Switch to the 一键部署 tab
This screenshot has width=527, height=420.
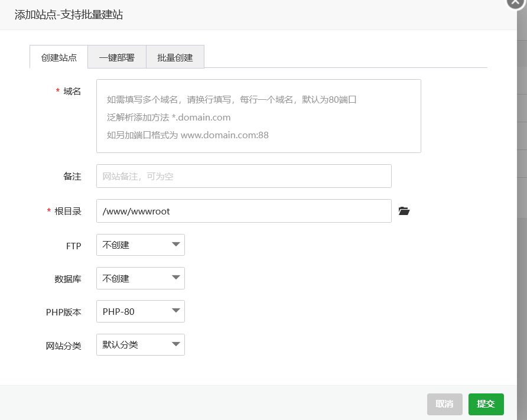click(116, 57)
